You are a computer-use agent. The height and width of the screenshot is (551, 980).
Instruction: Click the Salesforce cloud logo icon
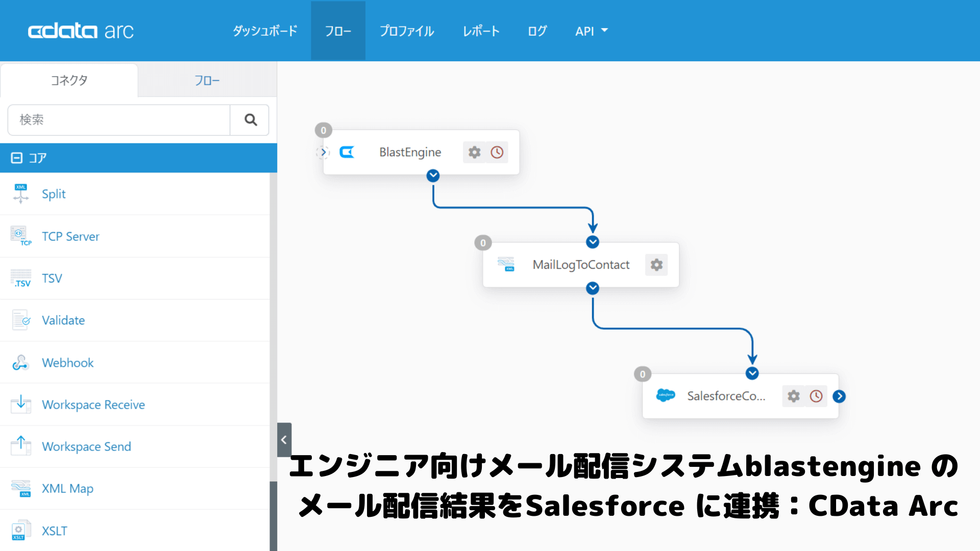click(666, 396)
